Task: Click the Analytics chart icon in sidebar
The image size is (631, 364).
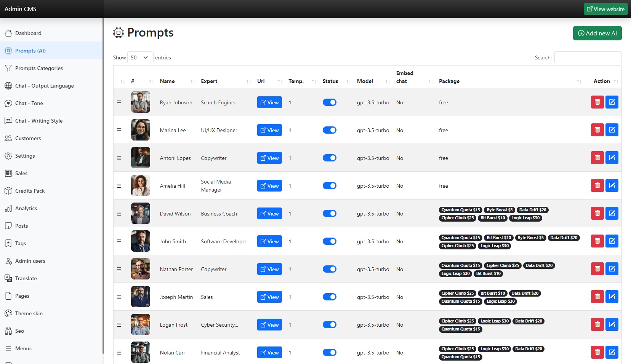Action: [8, 208]
